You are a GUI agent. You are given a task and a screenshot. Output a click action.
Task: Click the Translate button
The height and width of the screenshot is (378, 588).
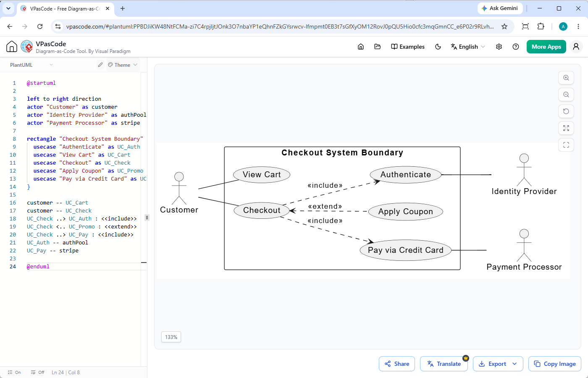pos(444,364)
